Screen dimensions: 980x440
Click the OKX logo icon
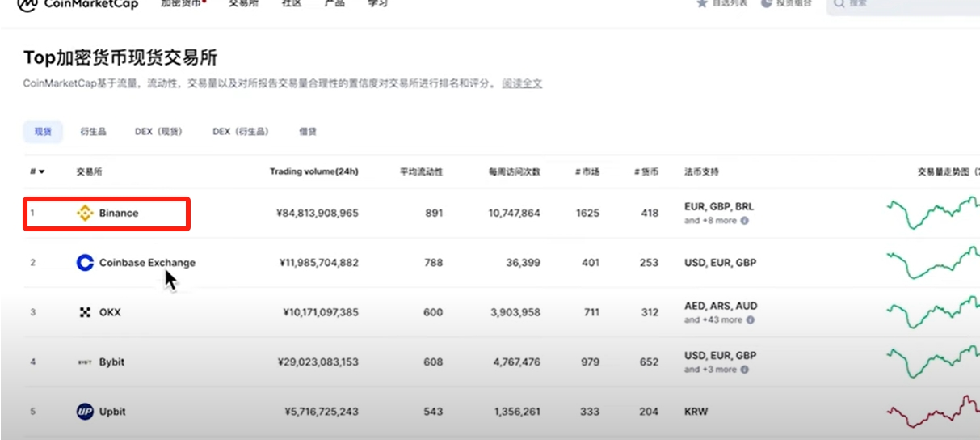click(x=85, y=312)
